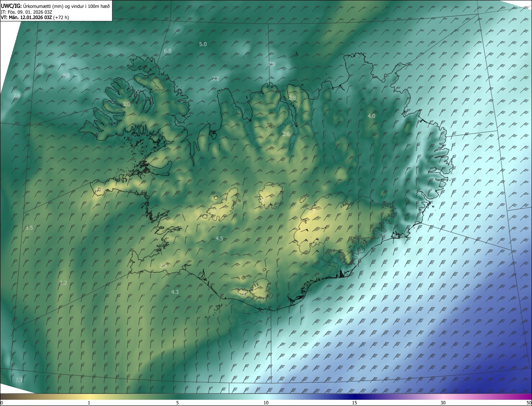
Task: Click the 50 tick label on the color scale
Action: pos(529,403)
